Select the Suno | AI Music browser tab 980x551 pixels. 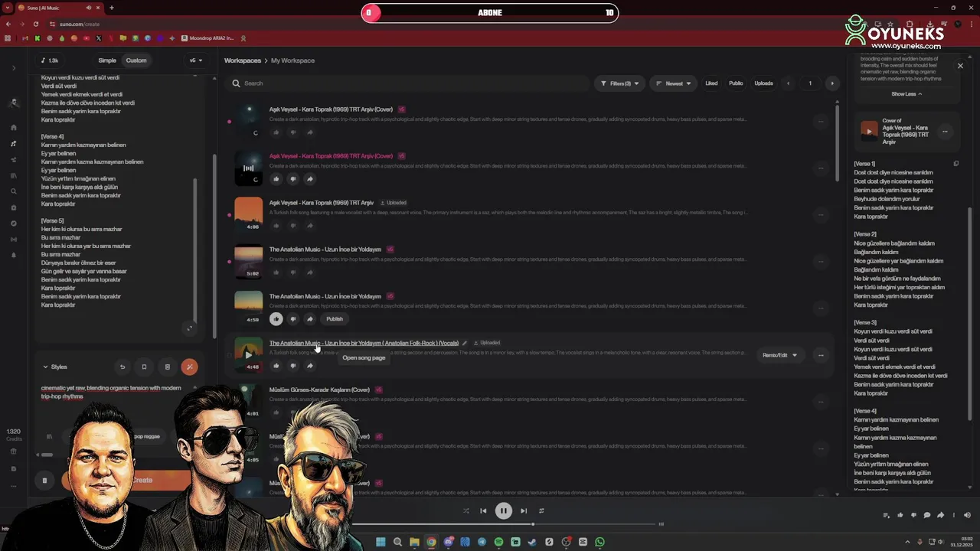coord(60,8)
